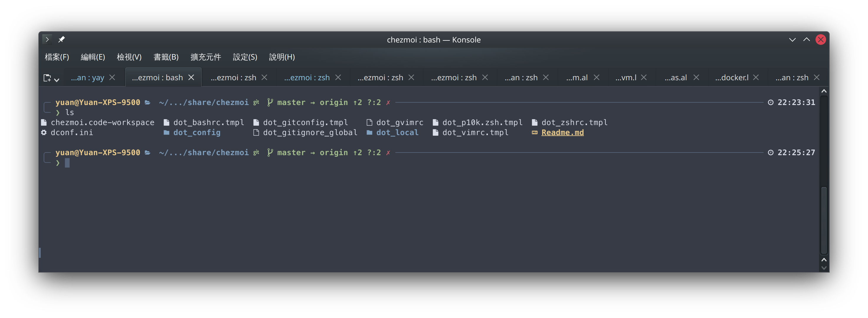Click the Readme.md link in terminal output
The width and height of the screenshot is (868, 318).
[562, 132]
